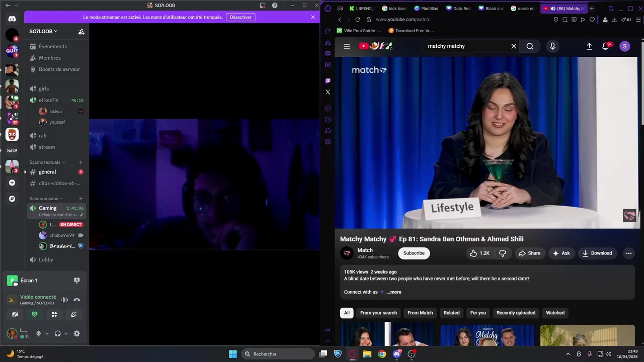Screen dimensions: 644x362
Task: Open microphone input options arrow
Action: (47, 333)
